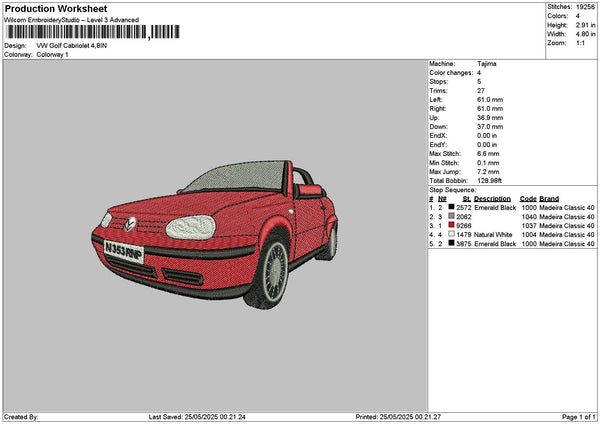The width and height of the screenshot is (600, 424).
Task: Click 'Printed: 25/05/2025 00.21.27' footer
Action: [398, 417]
